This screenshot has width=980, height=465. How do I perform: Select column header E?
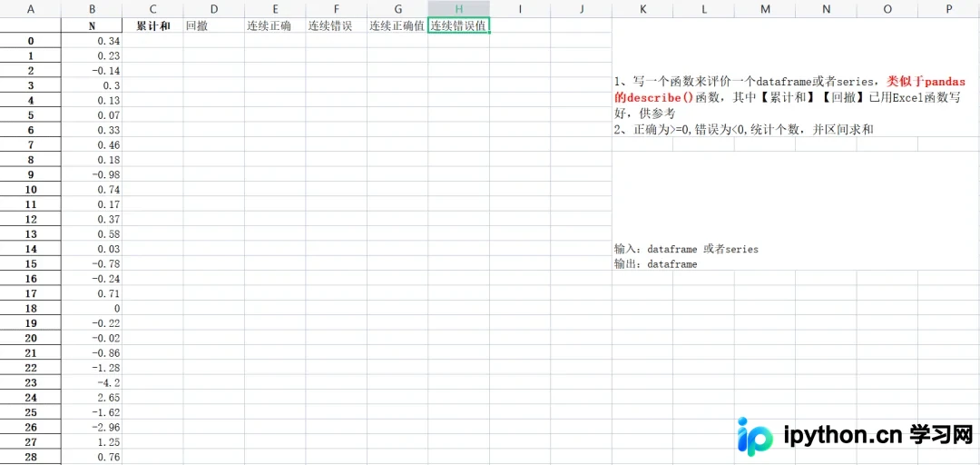point(275,9)
